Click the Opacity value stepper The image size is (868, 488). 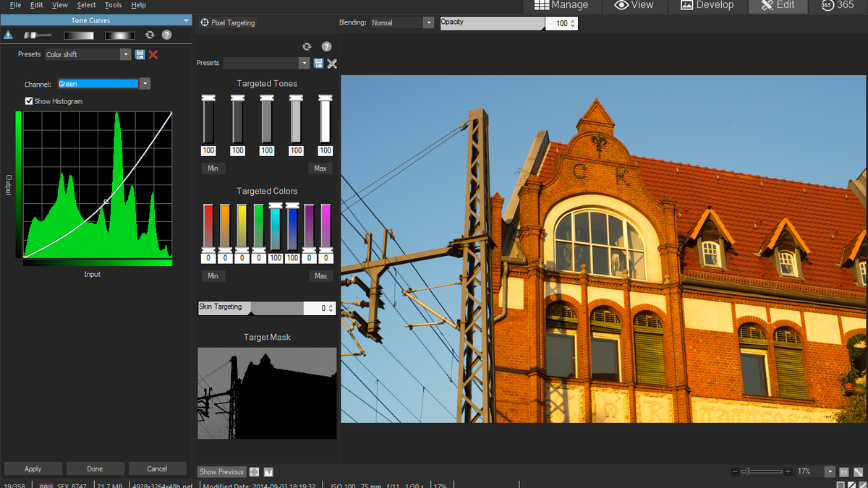coord(574,24)
